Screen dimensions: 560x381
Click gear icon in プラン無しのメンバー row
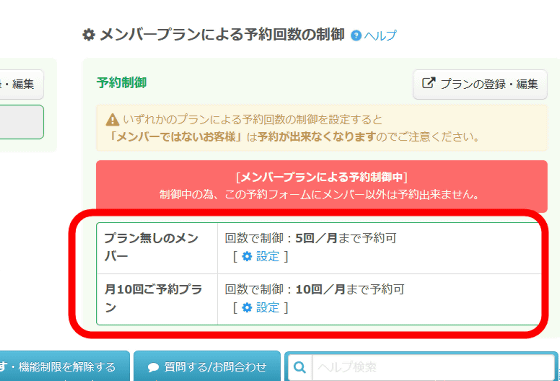coord(247,256)
